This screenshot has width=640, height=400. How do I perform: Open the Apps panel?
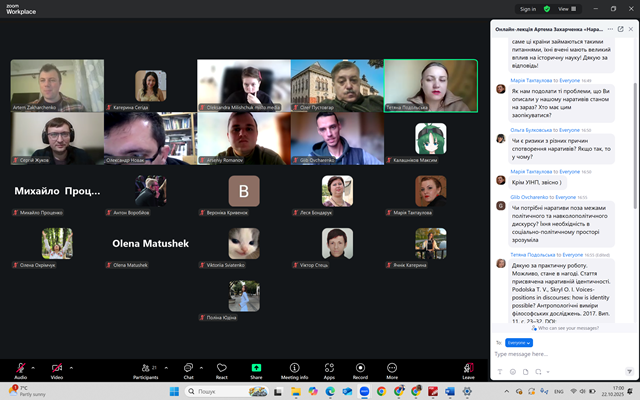coord(329,368)
